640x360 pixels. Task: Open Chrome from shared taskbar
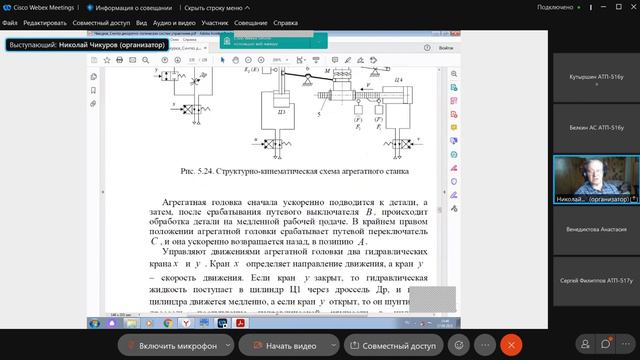(x=168, y=323)
